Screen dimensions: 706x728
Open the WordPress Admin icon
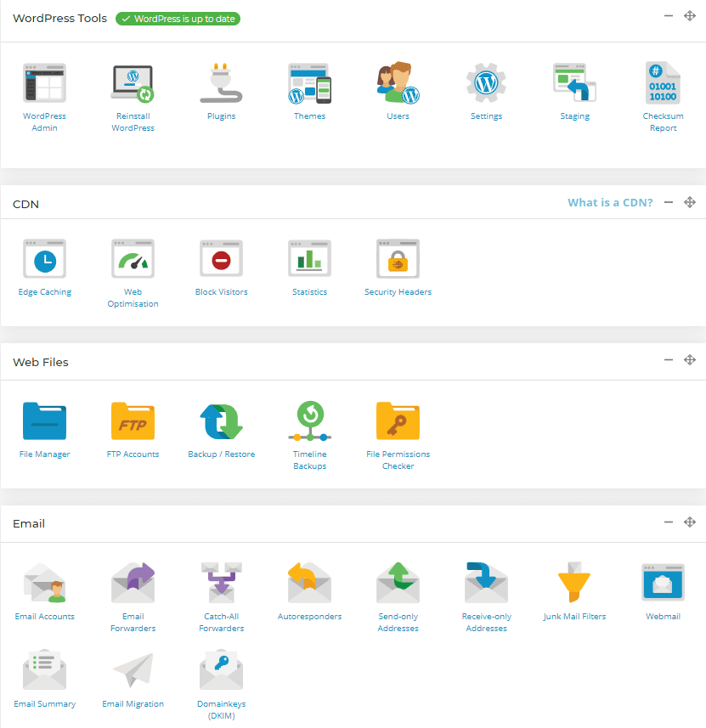pos(44,83)
